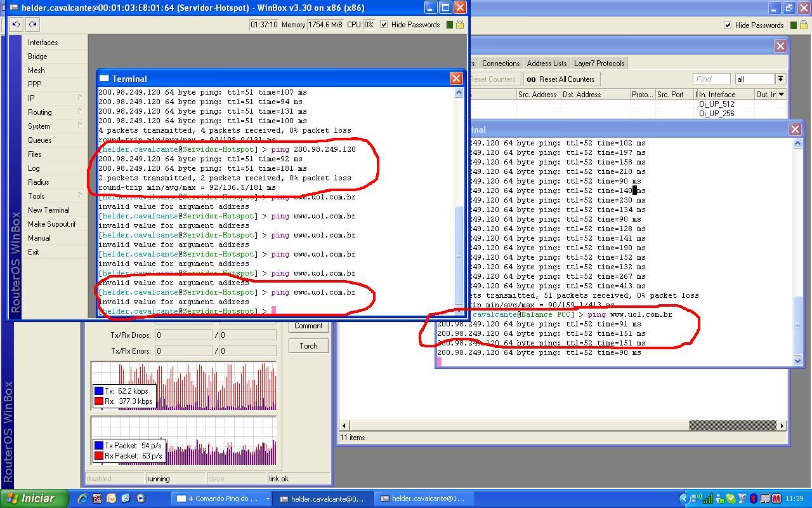Click the Tx/Rx Errors first value field
Viewport: 812px width, 508px height.
183,351
